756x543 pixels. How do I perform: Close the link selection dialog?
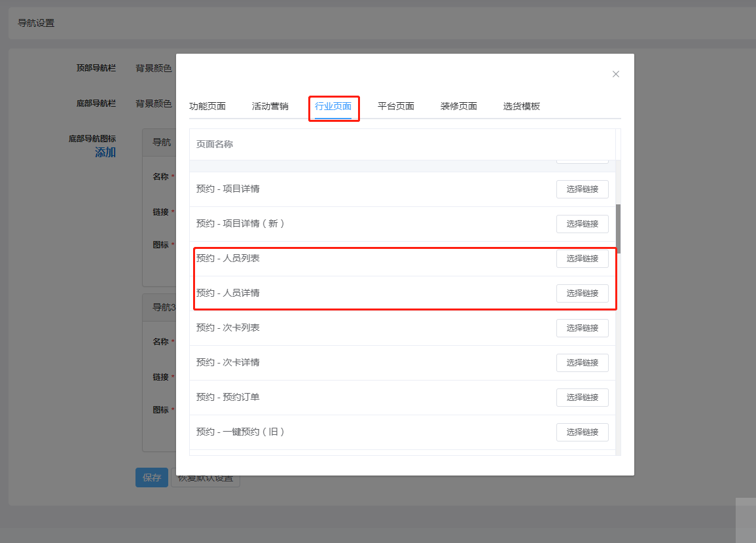tap(616, 74)
